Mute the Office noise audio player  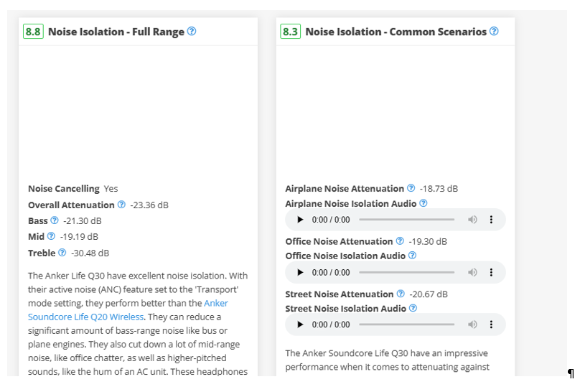pos(472,273)
